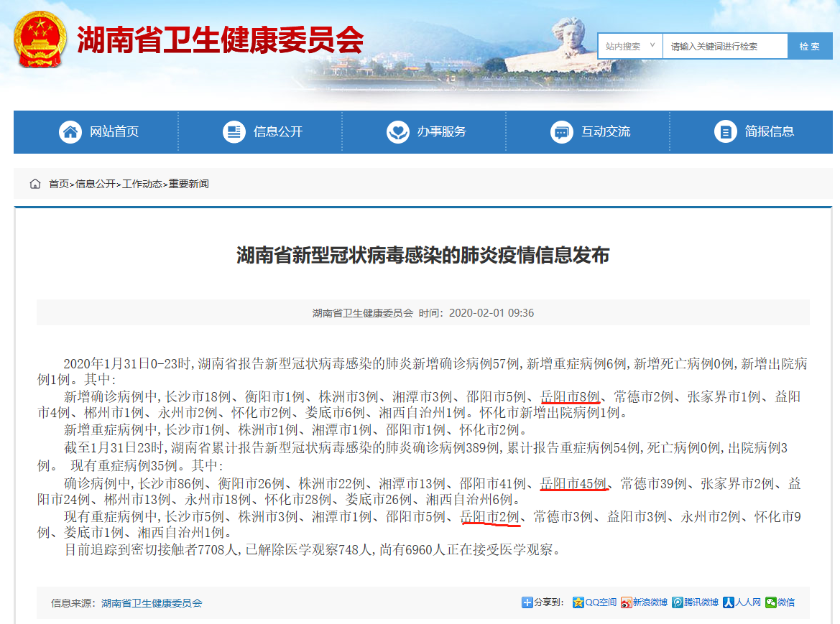Focus the keyword search input field
Viewport: 840px width, 624px height.
[724, 46]
